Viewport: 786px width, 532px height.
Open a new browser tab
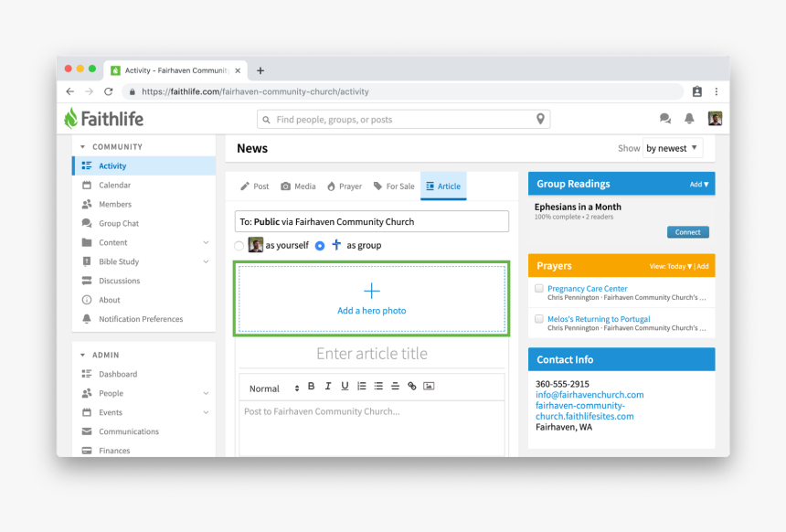(x=260, y=70)
